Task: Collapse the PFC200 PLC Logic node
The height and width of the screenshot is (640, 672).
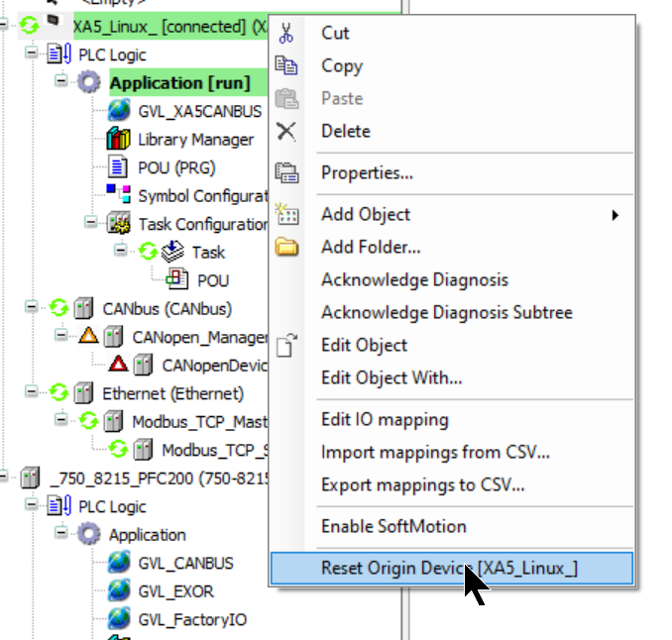Action: click(x=31, y=504)
